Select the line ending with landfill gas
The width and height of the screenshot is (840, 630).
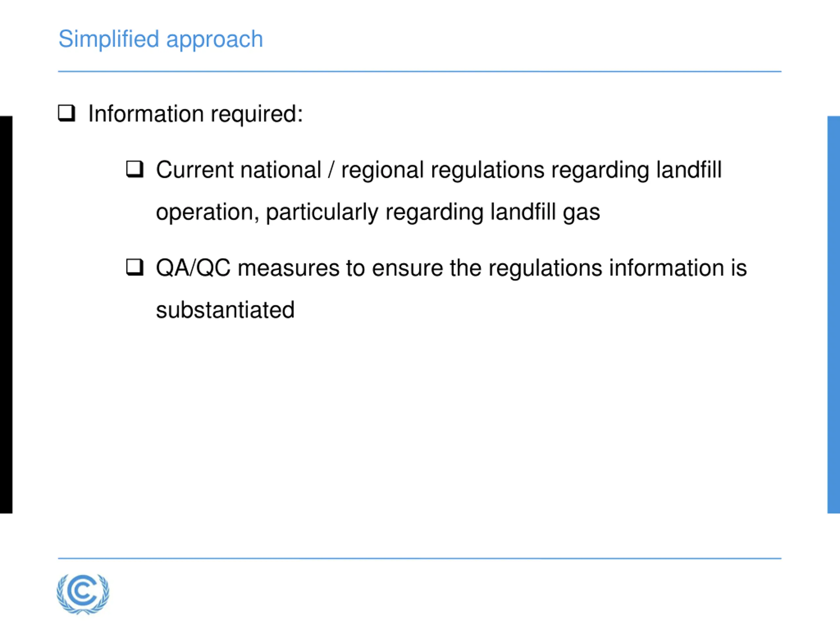[x=378, y=212]
